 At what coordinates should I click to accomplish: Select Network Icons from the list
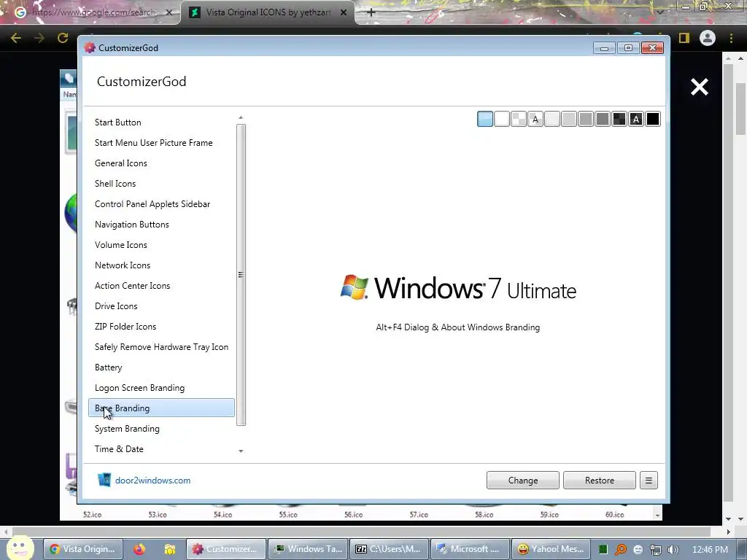click(161, 265)
